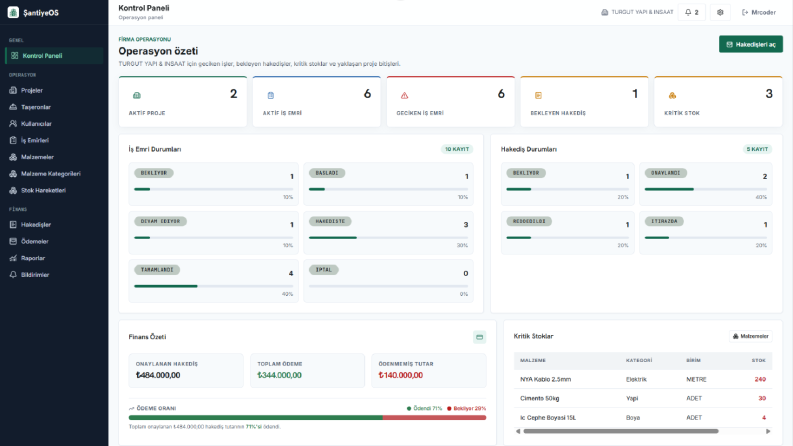Click the logout button next to Mrcoder

759,12
